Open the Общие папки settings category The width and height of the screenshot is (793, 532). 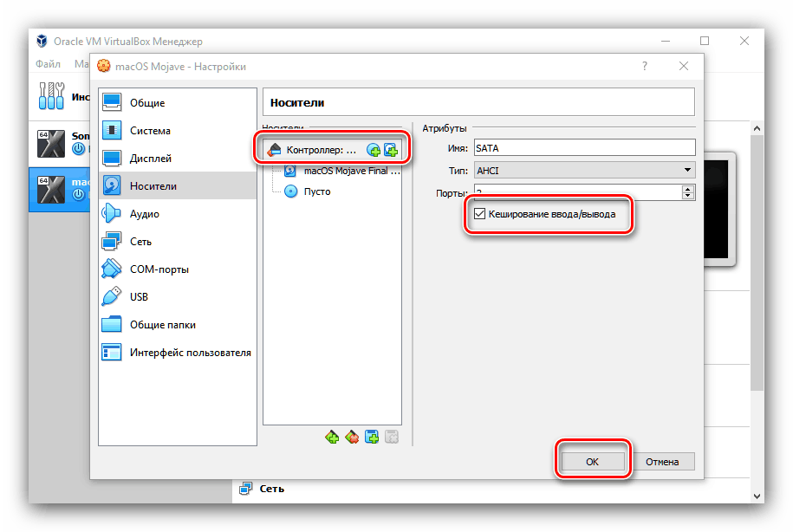pyautogui.click(x=178, y=325)
